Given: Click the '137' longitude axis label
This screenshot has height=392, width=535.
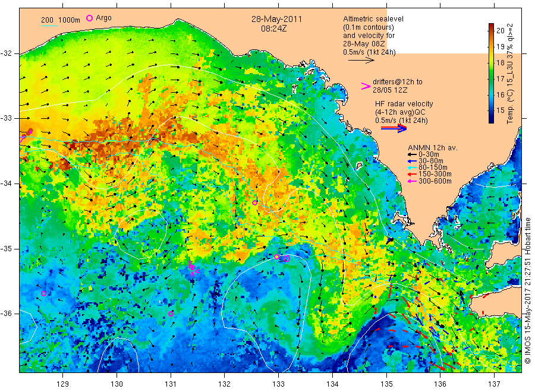Looking at the screenshot, I should (494, 384).
